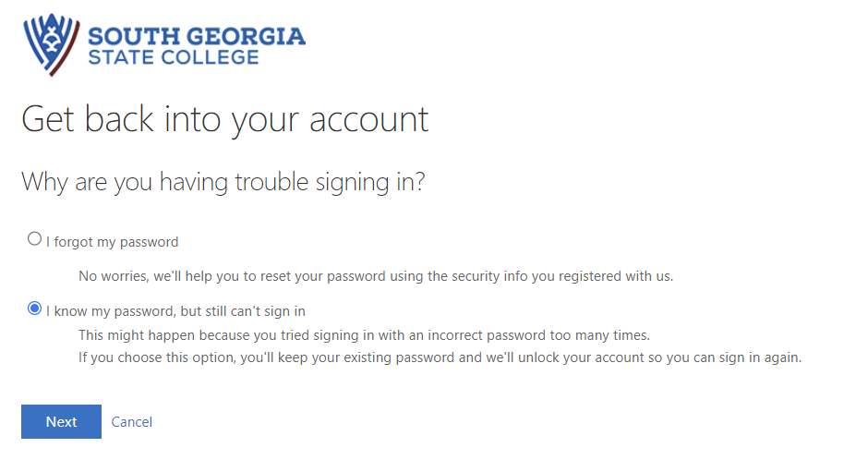The image size is (868, 460).
Task: Click the "STATE COLLEGE" logo text
Action: (x=174, y=58)
